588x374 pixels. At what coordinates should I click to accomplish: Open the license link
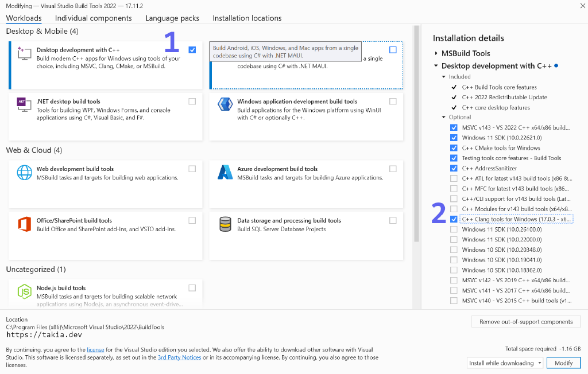click(x=96, y=350)
